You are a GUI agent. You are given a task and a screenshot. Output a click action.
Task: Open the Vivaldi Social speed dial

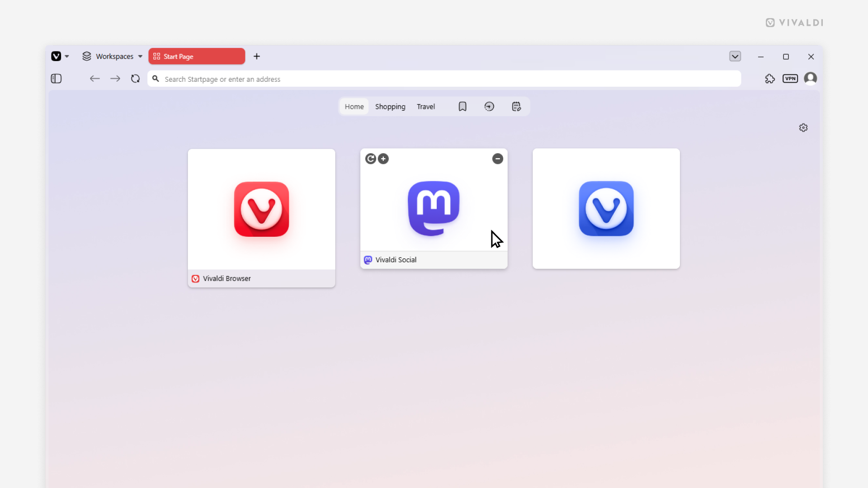[434, 209]
